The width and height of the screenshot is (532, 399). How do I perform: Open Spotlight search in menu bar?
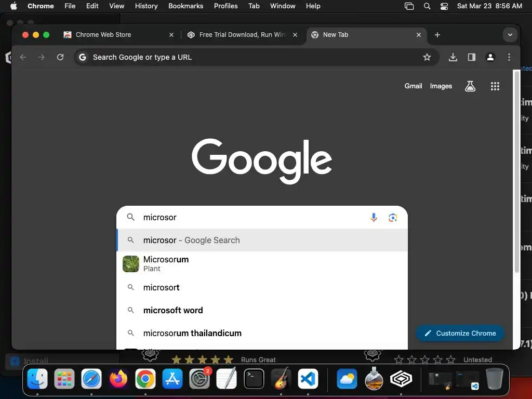tap(427, 6)
